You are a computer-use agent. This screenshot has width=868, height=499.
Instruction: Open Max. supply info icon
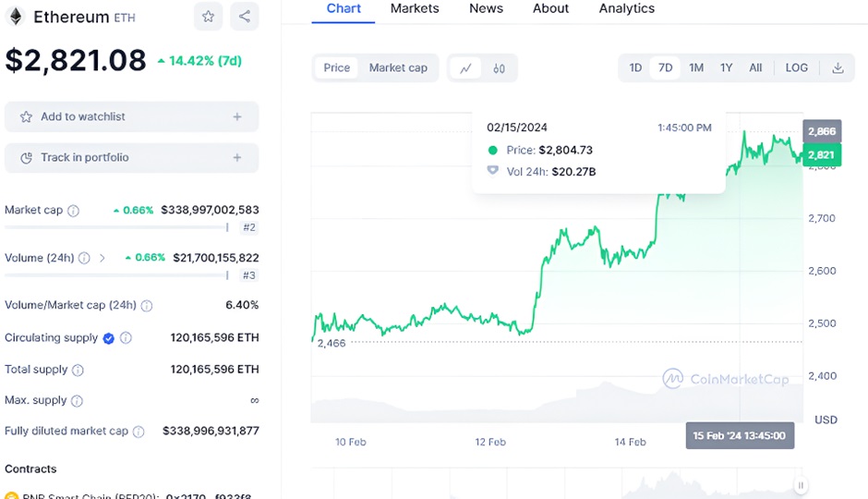tap(77, 401)
